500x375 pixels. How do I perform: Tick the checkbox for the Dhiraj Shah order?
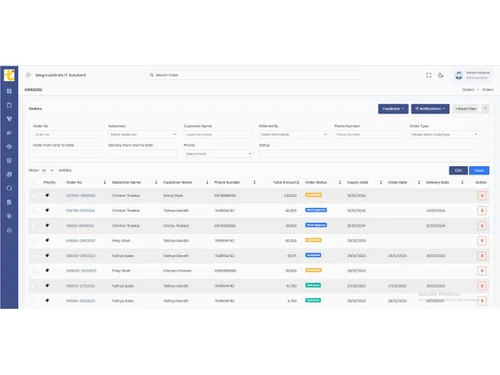pos(33,196)
